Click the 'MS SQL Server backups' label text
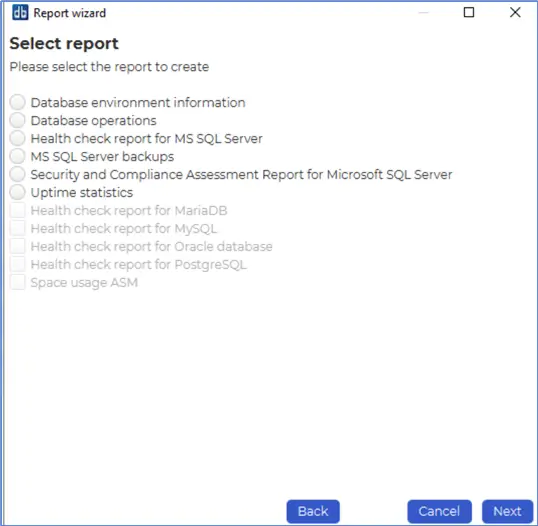The image size is (538, 526). pos(102,157)
